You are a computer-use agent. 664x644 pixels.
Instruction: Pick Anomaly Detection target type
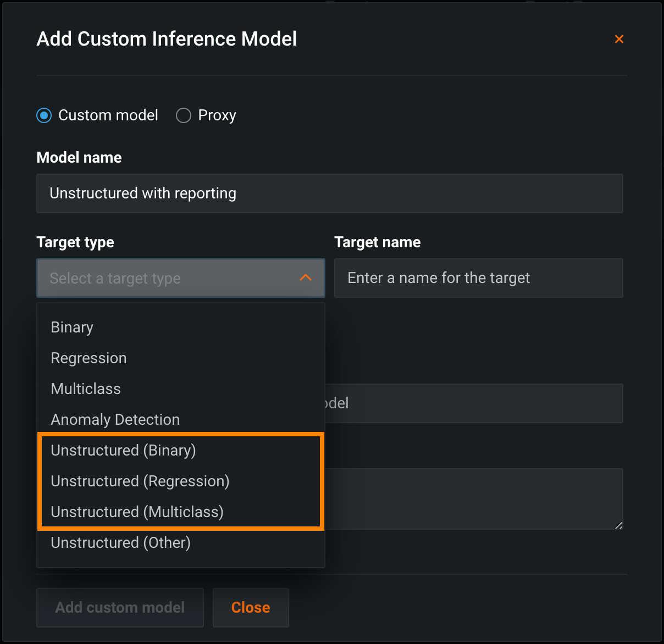pos(115,420)
